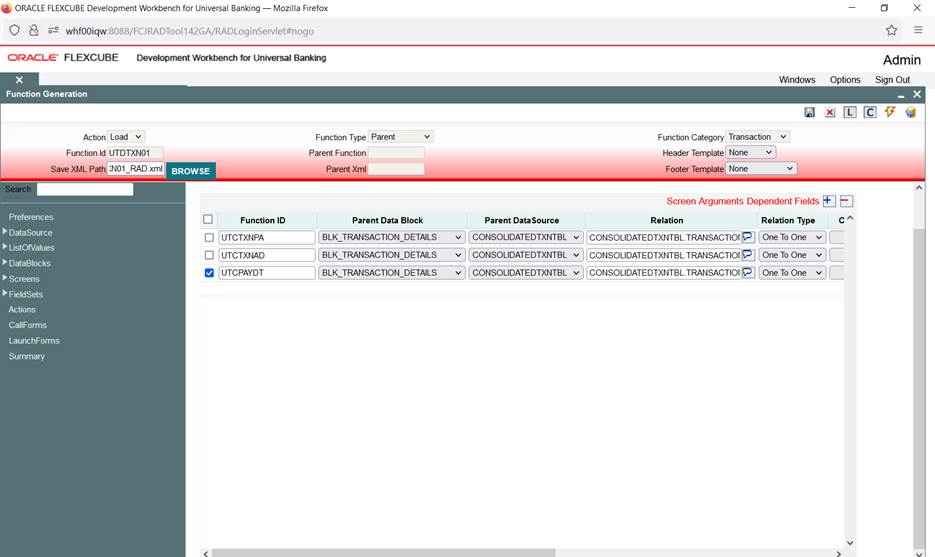Toggle the select-all checkbox in table header
The height and width of the screenshot is (557, 935).
(208, 219)
